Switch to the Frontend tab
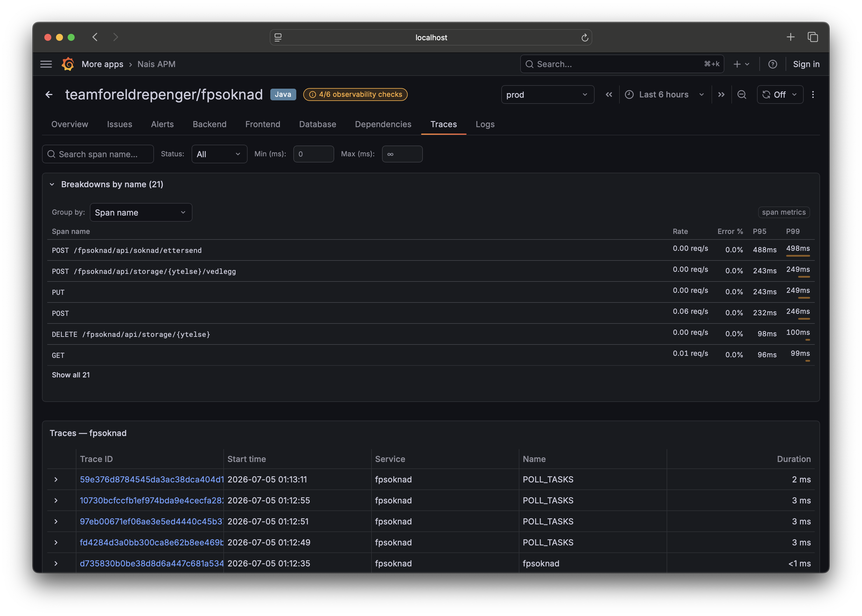Viewport: 862px width, 616px height. point(263,124)
